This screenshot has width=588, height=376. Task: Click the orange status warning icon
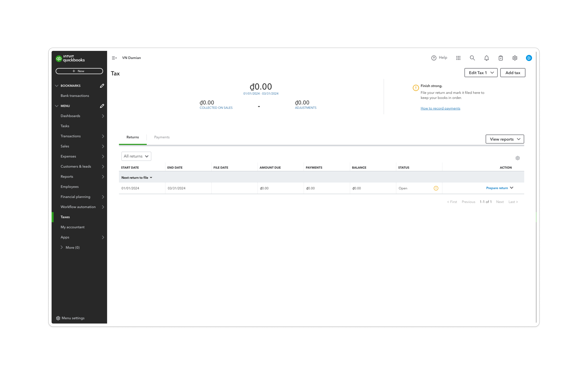point(436,188)
